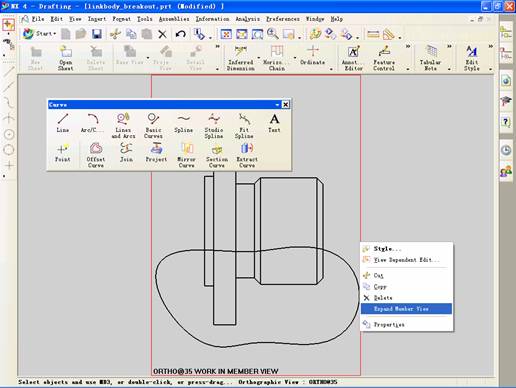Click the Zoom magnifier icon
516x388 pixels.
273,34
